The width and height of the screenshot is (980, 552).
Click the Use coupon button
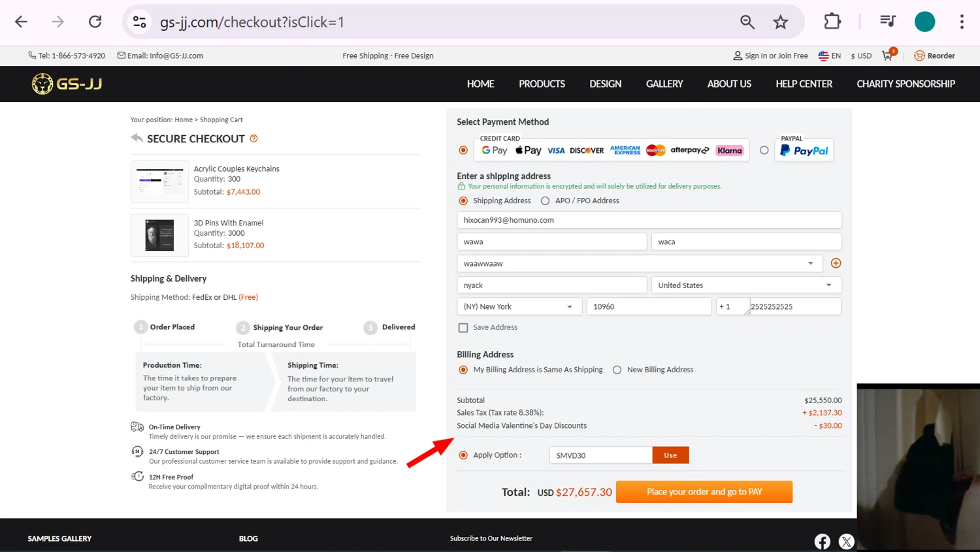pyautogui.click(x=670, y=455)
